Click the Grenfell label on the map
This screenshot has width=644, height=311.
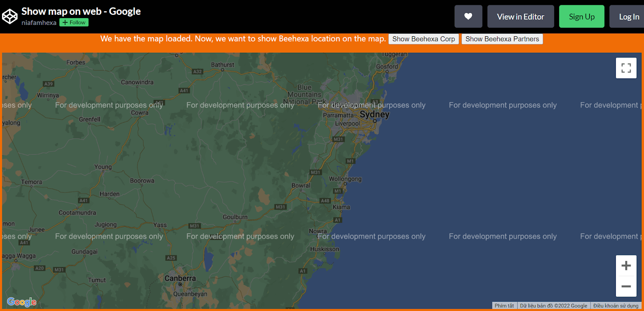(x=89, y=119)
